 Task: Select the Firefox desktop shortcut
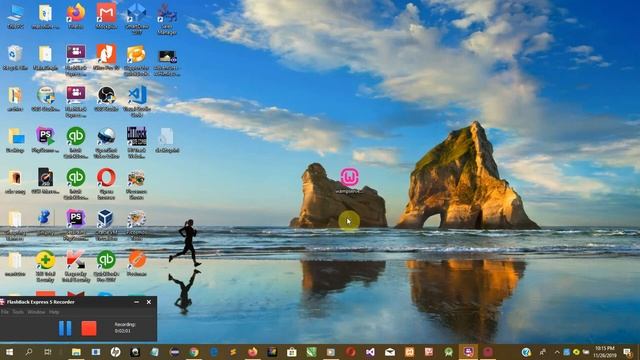point(76,16)
